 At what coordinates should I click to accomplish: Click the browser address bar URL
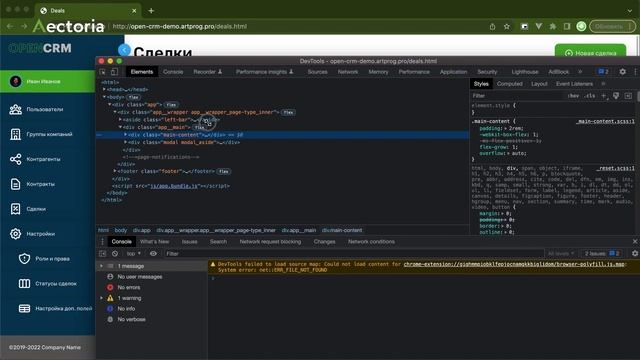pos(180,27)
